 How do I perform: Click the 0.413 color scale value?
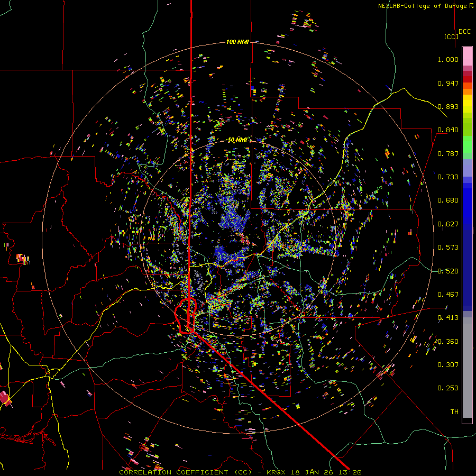448,318
